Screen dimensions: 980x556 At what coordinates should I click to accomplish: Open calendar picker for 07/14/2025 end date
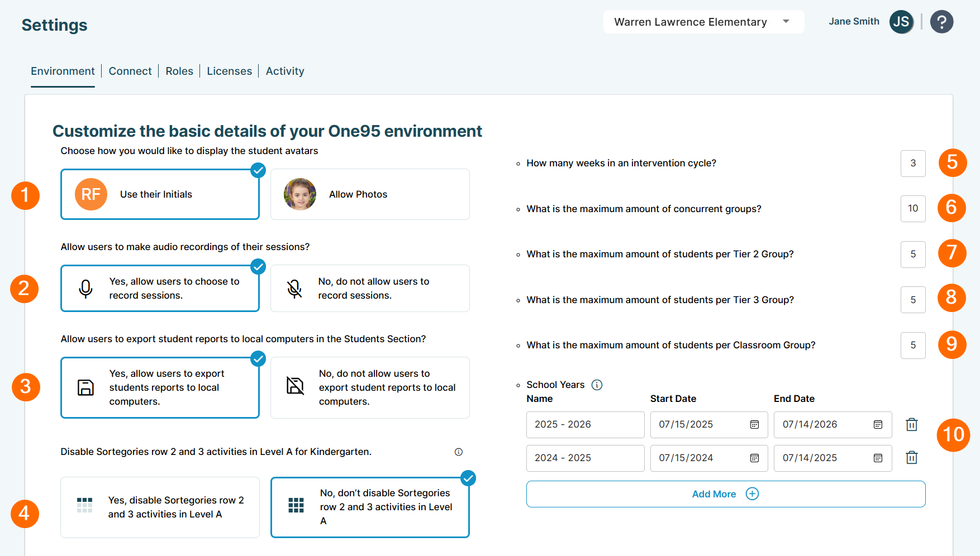pyautogui.click(x=878, y=458)
